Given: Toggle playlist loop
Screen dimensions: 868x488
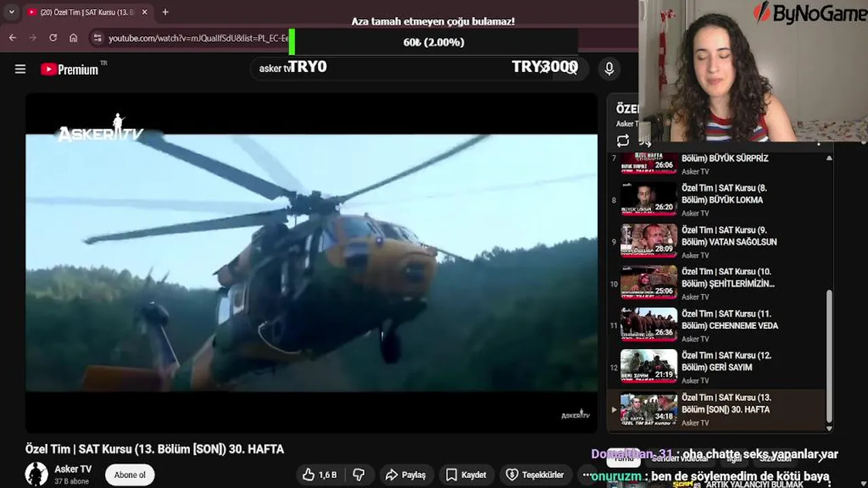Looking at the screenshot, I should click(x=623, y=141).
